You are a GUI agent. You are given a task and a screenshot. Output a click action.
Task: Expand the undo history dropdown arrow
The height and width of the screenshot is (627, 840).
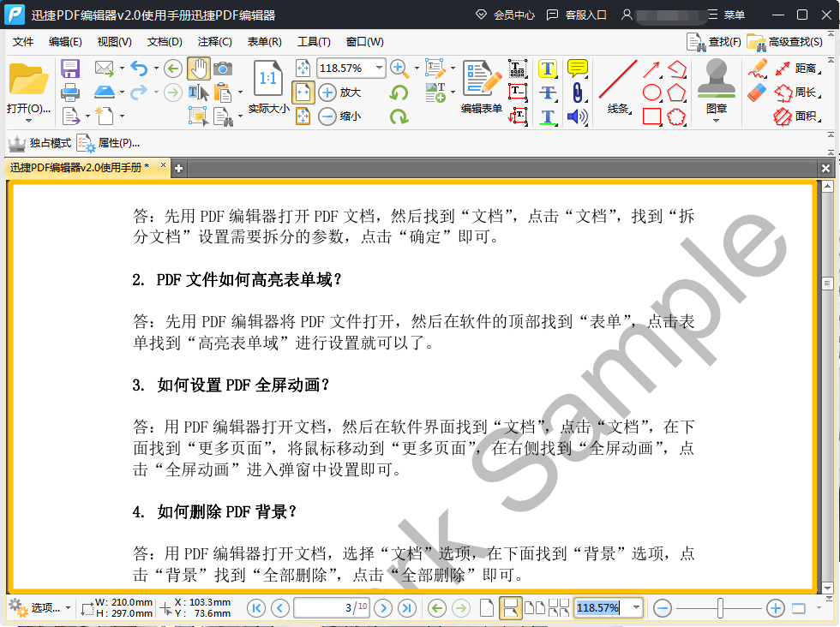(x=156, y=68)
